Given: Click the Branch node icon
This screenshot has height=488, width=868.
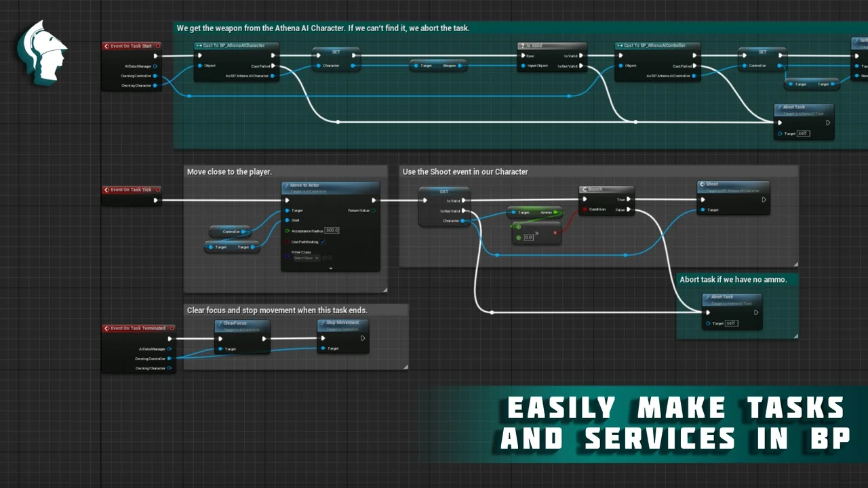Looking at the screenshot, I should tap(585, 189).
